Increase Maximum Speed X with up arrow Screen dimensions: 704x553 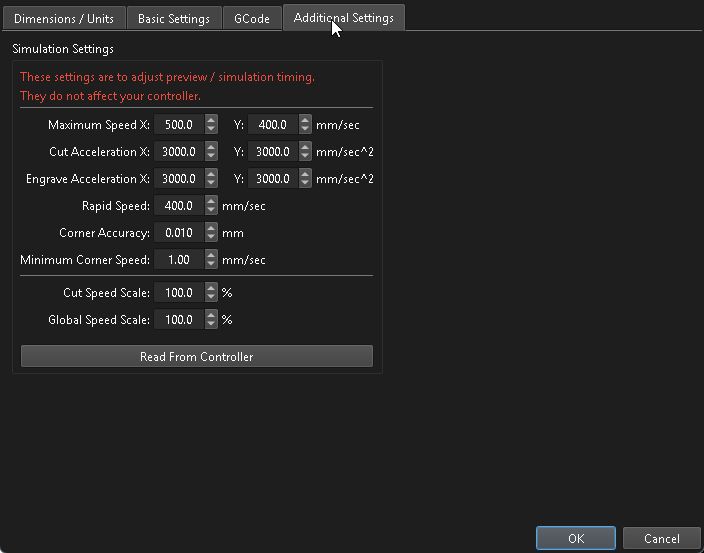(211, 120)
